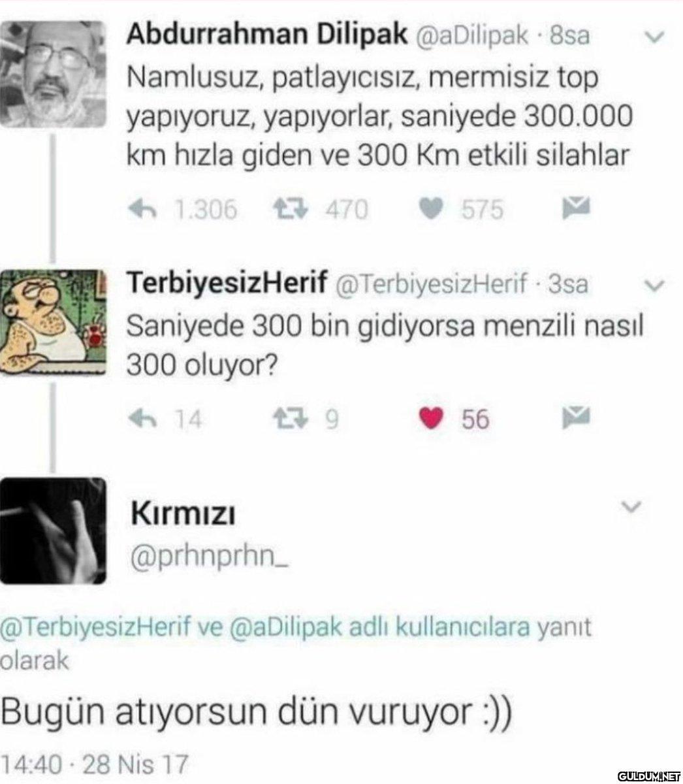Unlike TerbiyesizHerif's tweet with red heart
The width and height of the screenshot is (683, 784).
coord(430,419)
